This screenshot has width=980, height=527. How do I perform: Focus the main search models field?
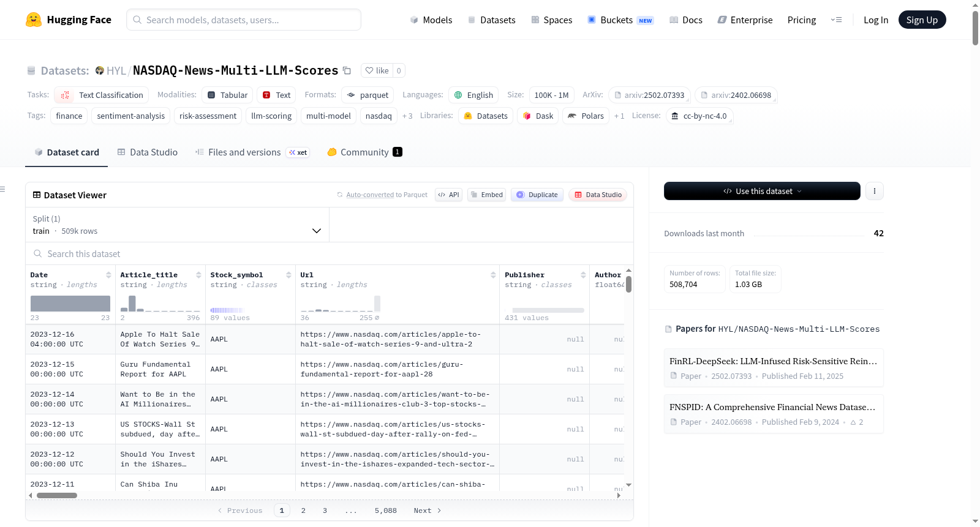coord(244,20)
